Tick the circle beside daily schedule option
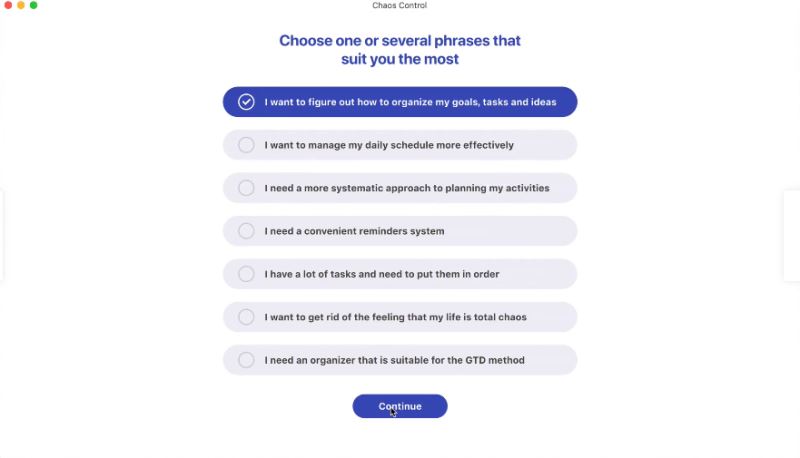 click(246, 145)
